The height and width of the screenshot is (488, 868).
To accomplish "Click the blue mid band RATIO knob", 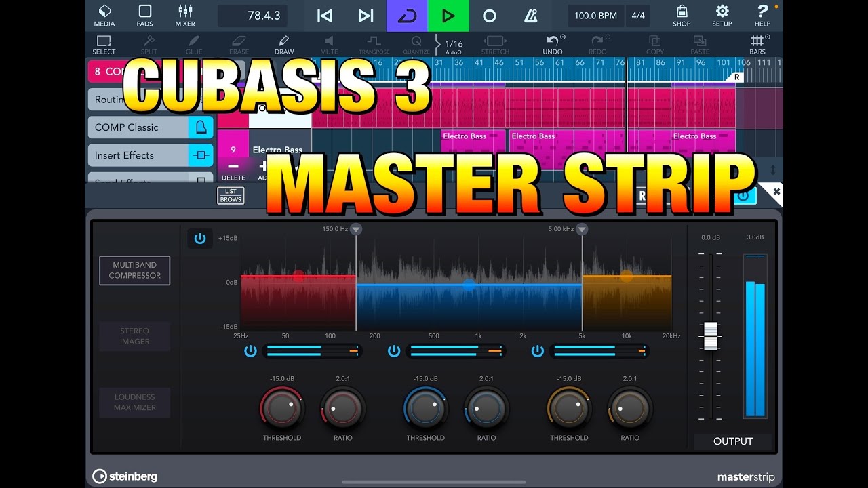I will point(486,408).
